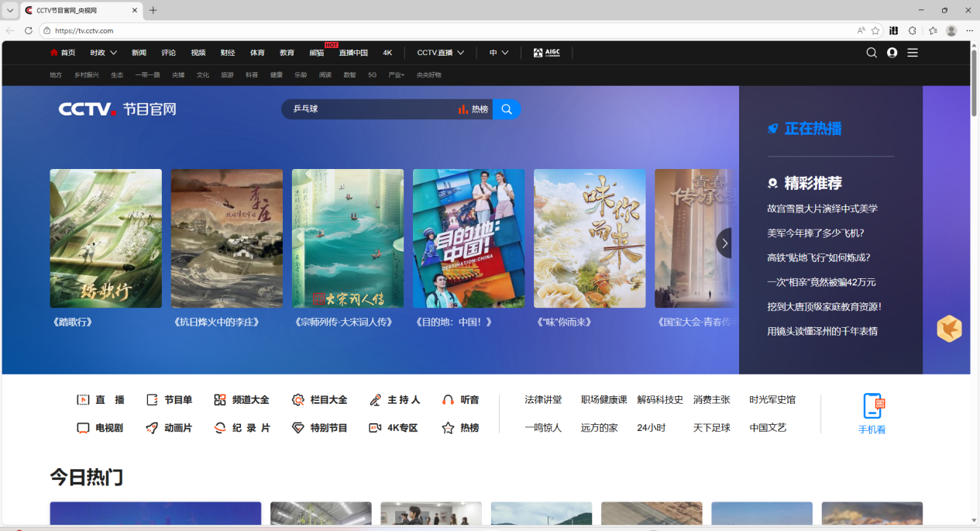Open 纪录片 documentary shortcut
The height and width of the screenshot is (531, 980).
(x=242, y=428)
